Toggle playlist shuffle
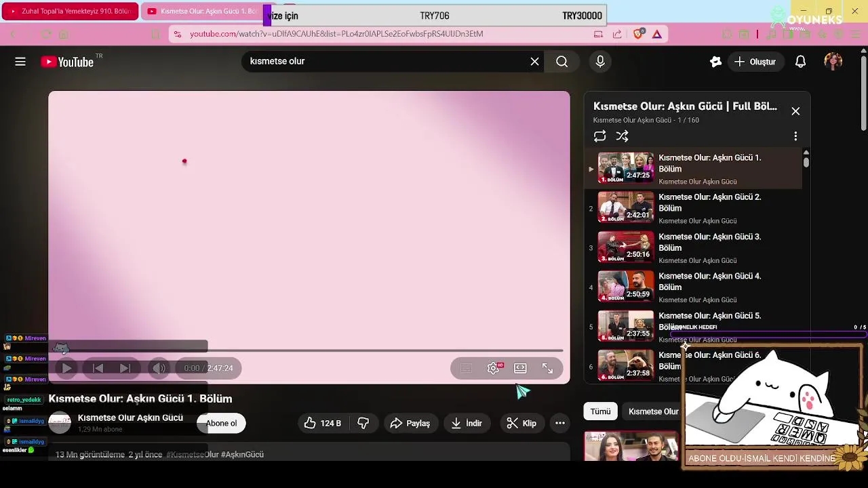 click(x=622, y=136)
